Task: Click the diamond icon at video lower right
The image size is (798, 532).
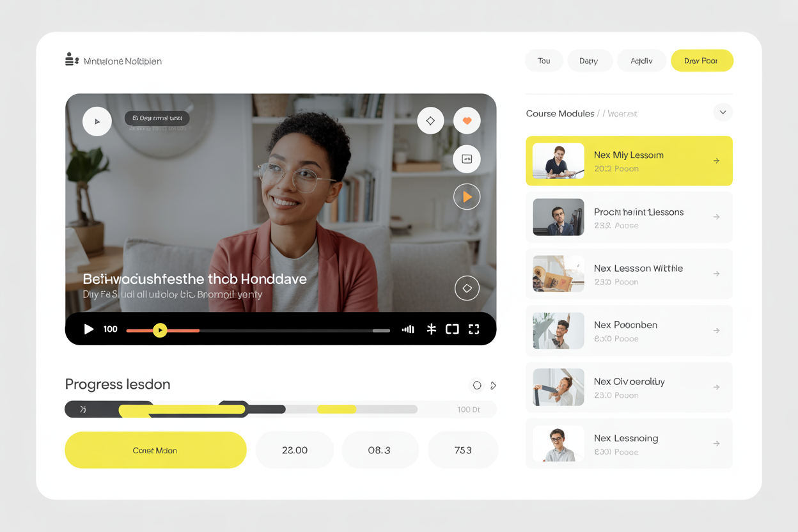Action: (467, 288)
